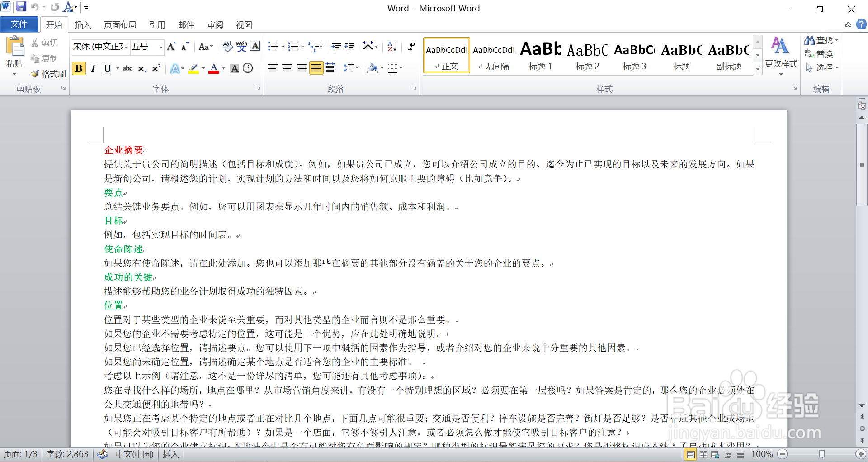Viewport: 868px width, 462px height.
Task: Increase paragraph indent
Action: (x=350, y=47)
